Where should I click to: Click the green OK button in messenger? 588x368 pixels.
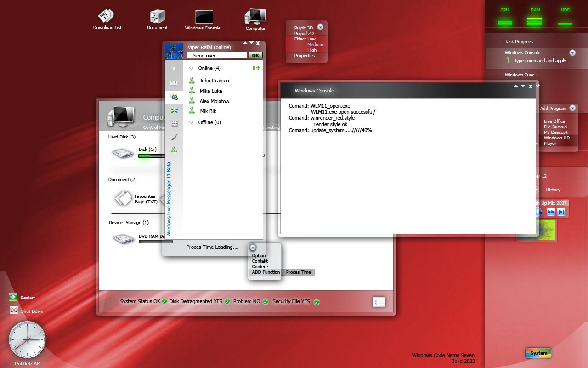coord(255,55)
